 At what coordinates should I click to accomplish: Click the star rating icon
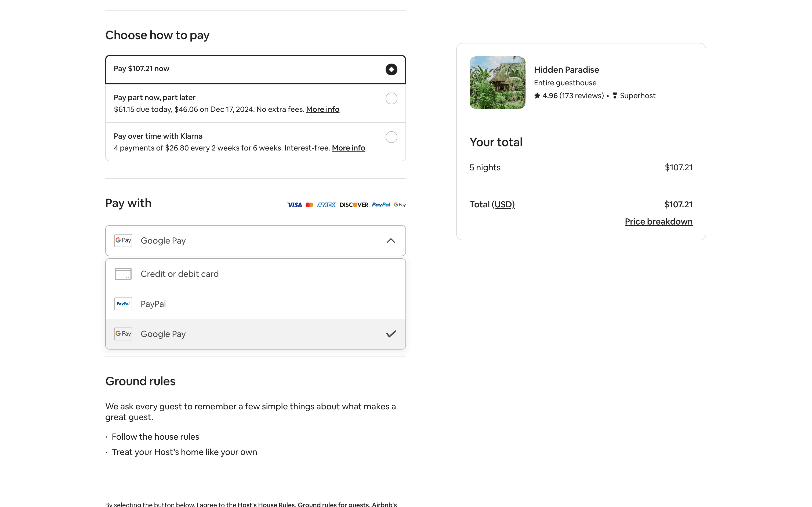(x=537, y=96)
